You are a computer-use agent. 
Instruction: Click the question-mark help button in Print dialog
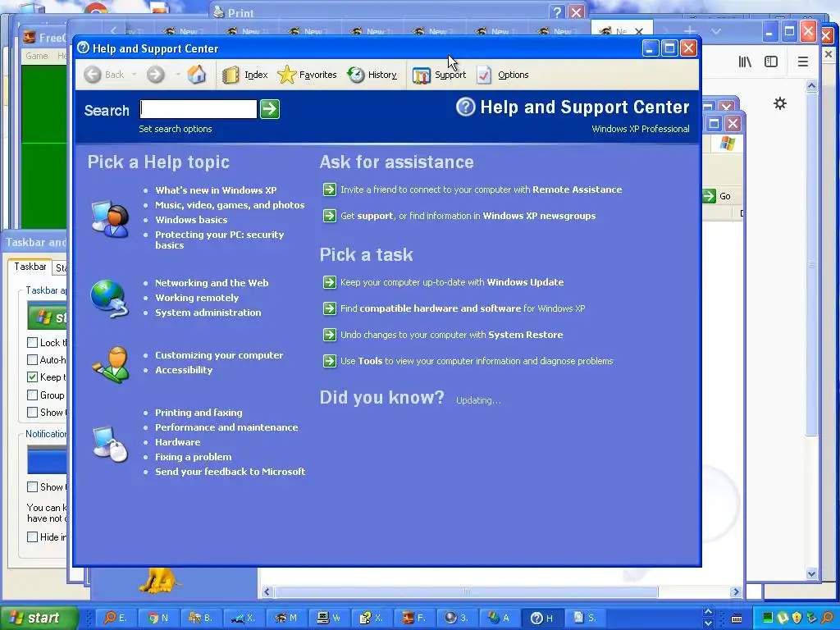point(557,12)
